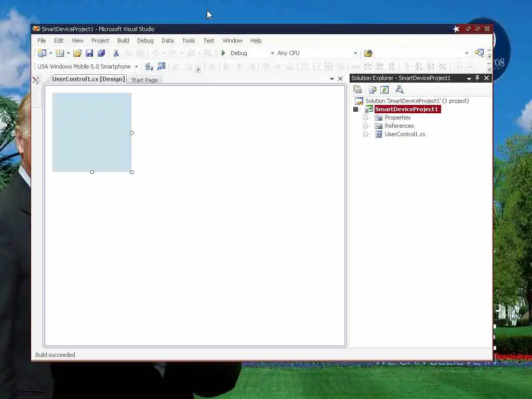Click the Find in Files folder icon
Viewport: 532px width, 399px height.
(x=368, y=53)
